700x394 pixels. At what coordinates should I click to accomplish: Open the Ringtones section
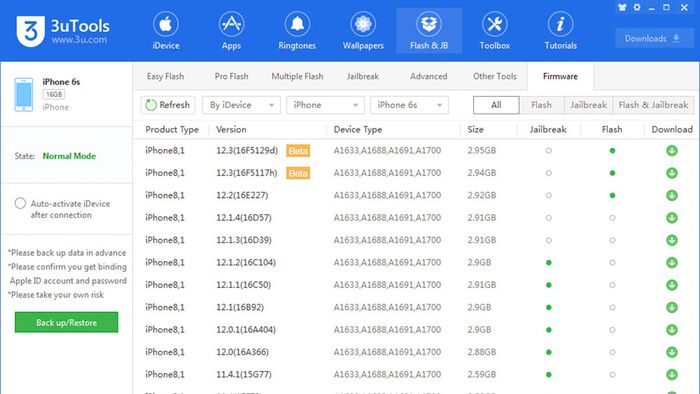click(x=297, y=31)
